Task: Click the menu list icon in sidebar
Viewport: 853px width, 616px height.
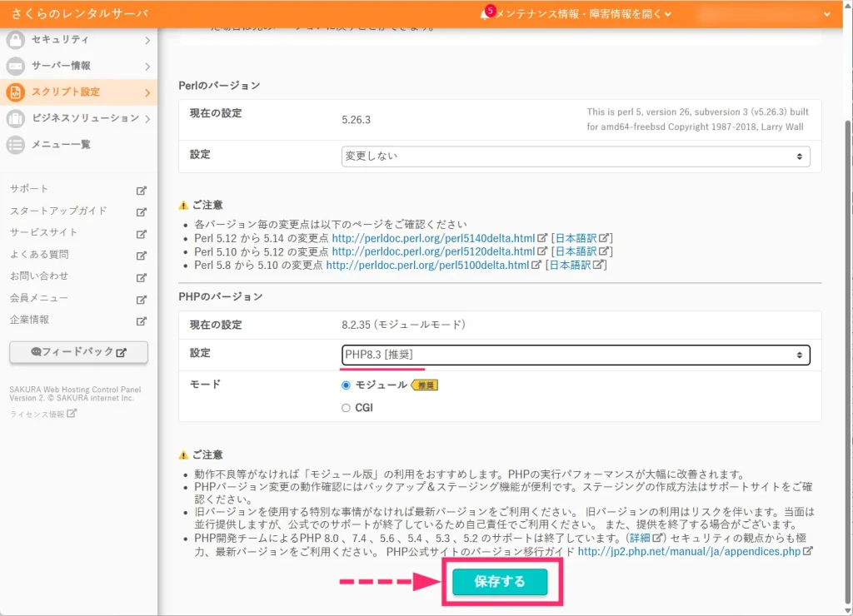Action: 16,145
